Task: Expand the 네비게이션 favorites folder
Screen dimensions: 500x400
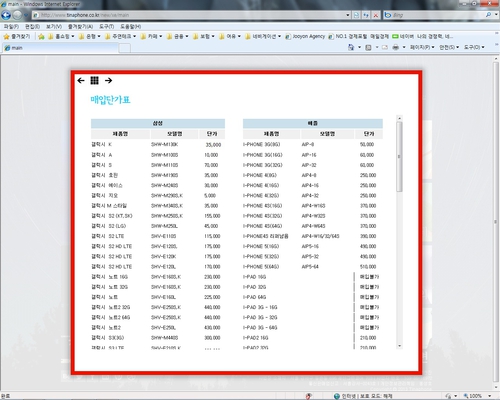Action: 263,36
